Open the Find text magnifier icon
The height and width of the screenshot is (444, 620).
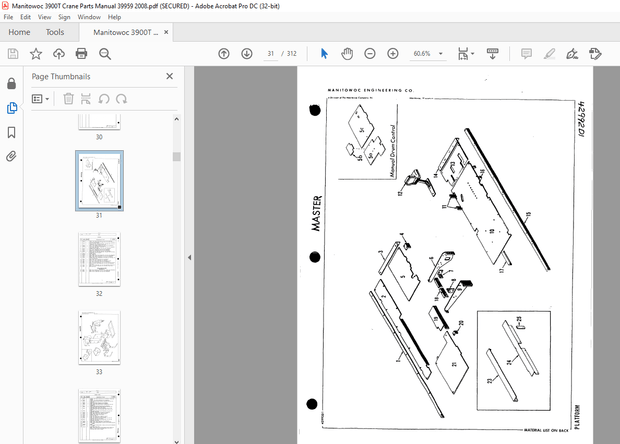pyautogui.click(x=105, y=54)
